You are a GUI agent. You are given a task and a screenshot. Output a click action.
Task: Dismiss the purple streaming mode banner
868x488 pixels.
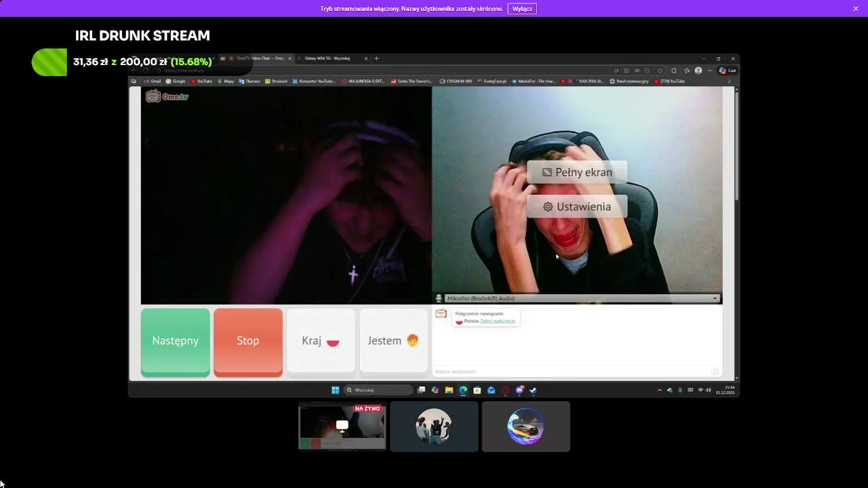856,8
